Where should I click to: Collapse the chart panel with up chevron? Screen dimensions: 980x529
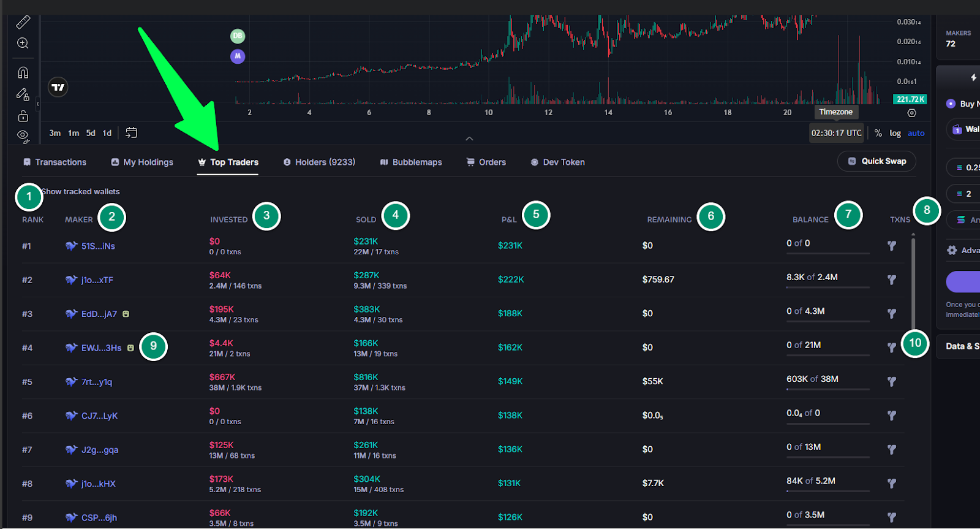pyautogui.click(x=469, y=139)
